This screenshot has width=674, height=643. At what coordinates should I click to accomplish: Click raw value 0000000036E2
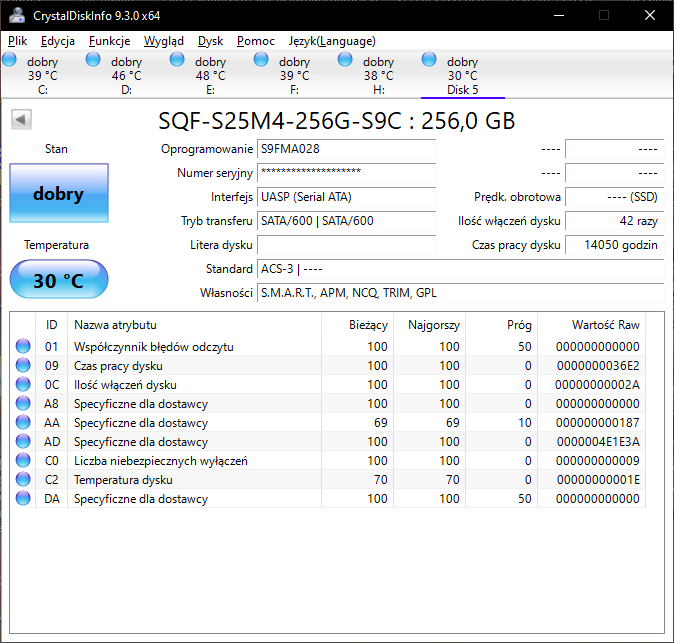pyautogui.click(x=598, y=365)
